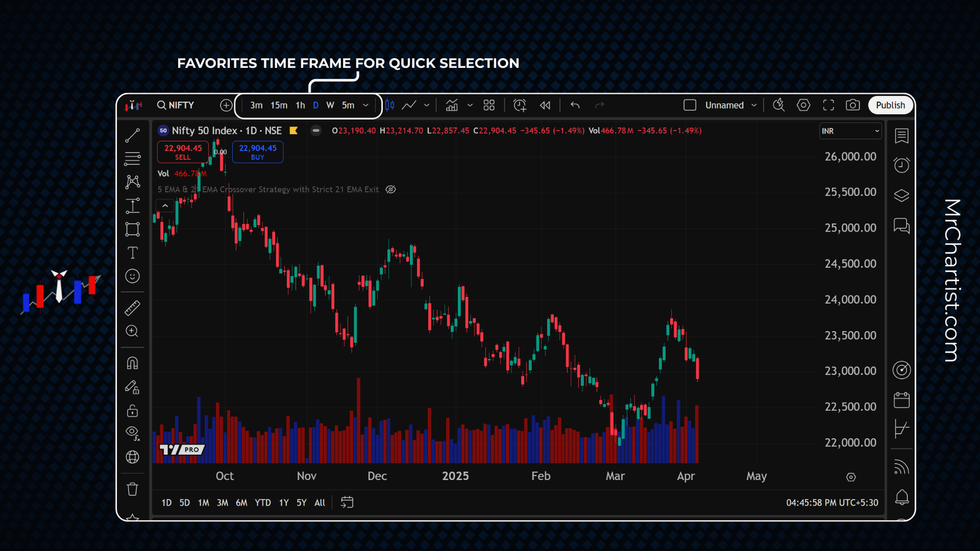980x551 pixels.
Task: Set date range to 5D
Action: [184, 503]
